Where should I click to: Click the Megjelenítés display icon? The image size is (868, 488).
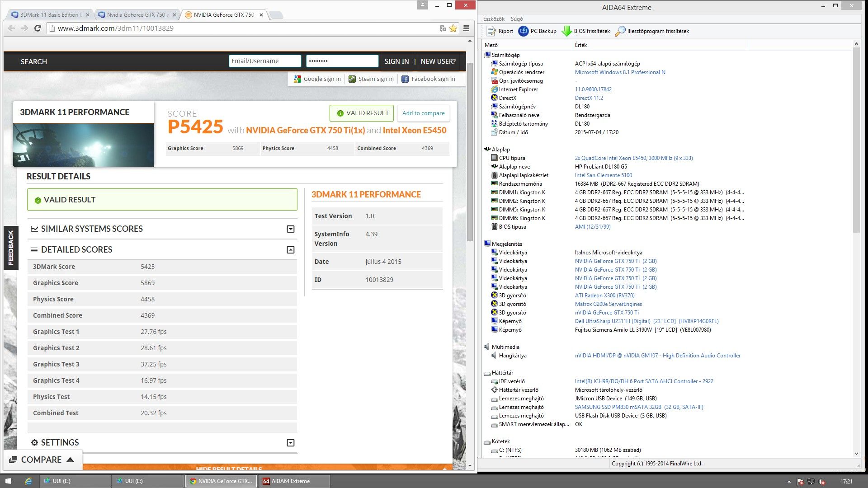[487, 244]
